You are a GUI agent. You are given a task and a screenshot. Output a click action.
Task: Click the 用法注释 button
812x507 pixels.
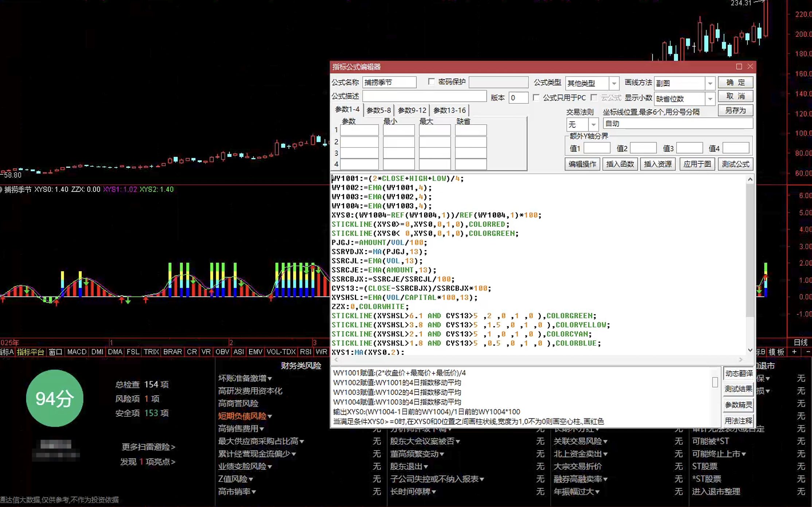[738, 421]
